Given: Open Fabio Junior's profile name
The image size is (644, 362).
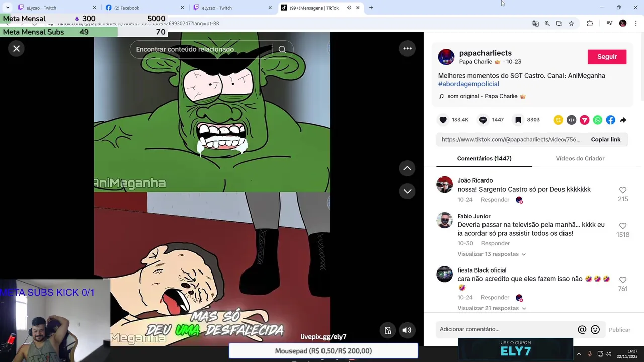Looking at the screenshot, I should [473, 216].
